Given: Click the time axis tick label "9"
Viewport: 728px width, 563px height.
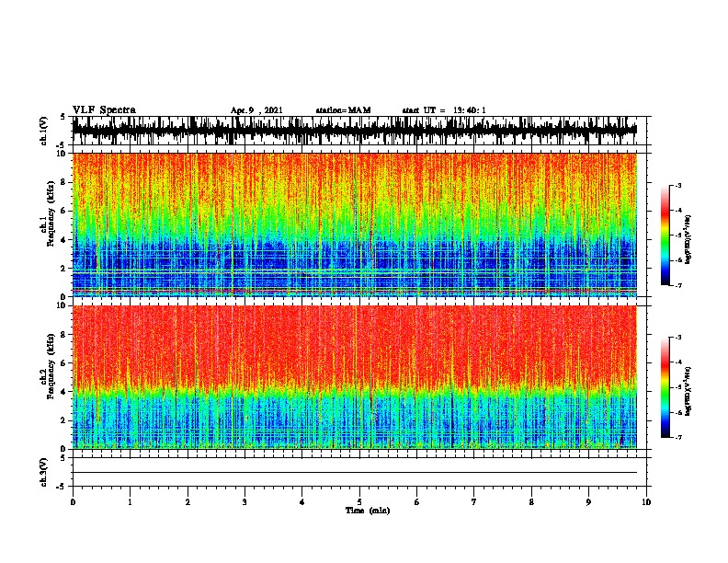Looking at the screenshot, I should click(588, 502).
